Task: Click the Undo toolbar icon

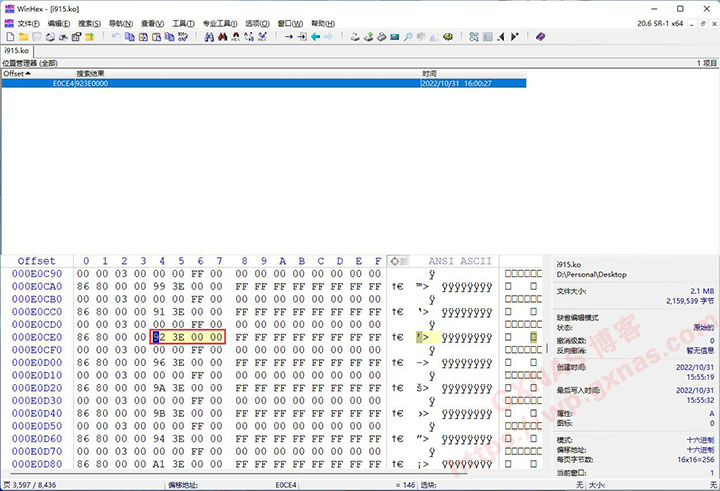Action: [116, 37]
